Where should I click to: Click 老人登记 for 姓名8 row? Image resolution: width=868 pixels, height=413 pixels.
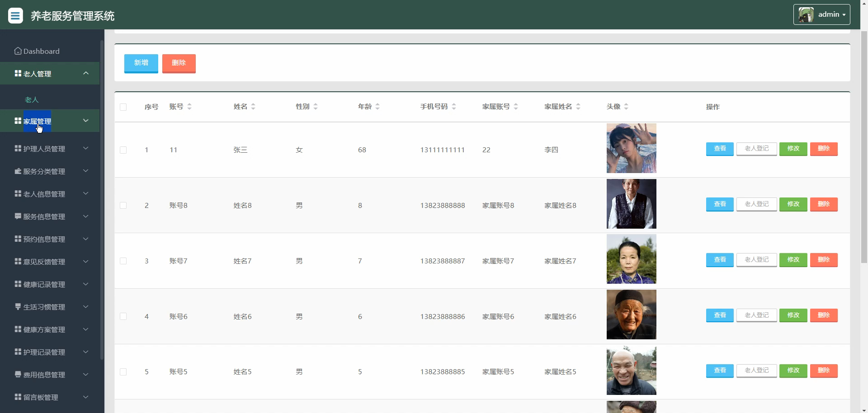coord(757,204)
